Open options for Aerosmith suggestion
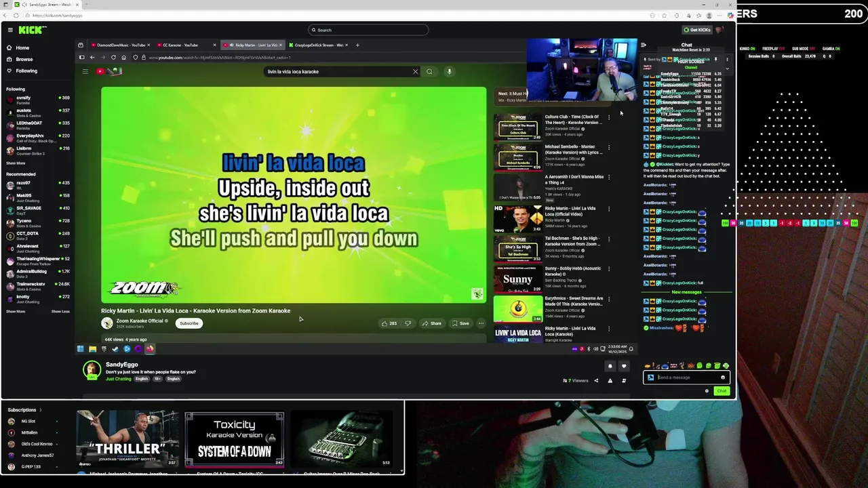The height and width of the screenshot is (488, 868). tap(609, 177)
